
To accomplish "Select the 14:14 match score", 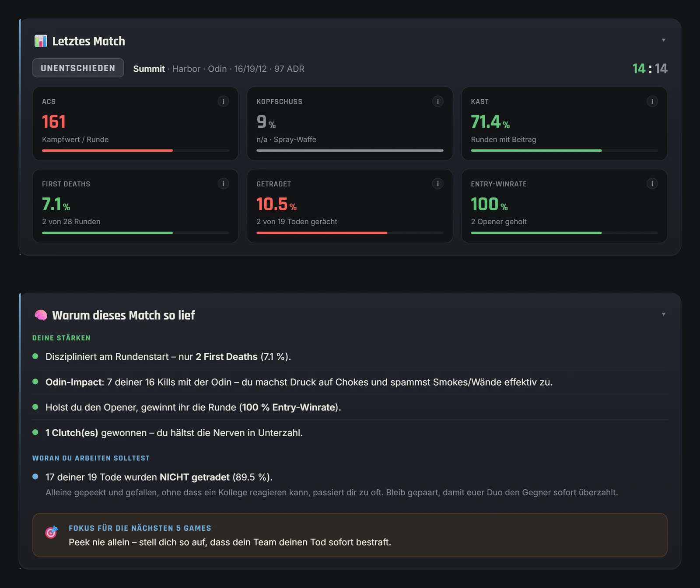I will (x=650, y=69).
